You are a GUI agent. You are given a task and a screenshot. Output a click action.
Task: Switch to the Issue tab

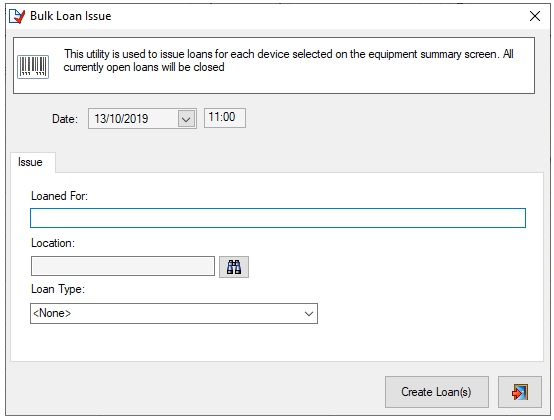pos(30,162)
